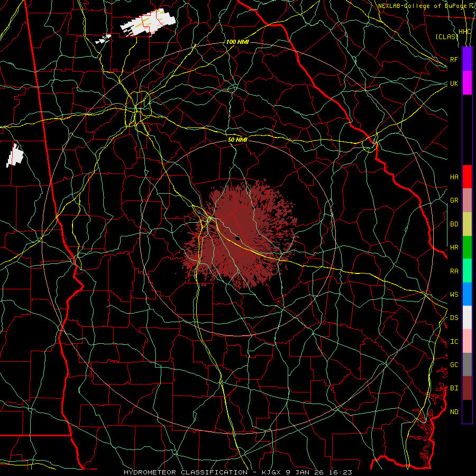Click the '100 NMI' range ring label
Viewport: 476px width, 476px height.
click(x=237, y=42)
